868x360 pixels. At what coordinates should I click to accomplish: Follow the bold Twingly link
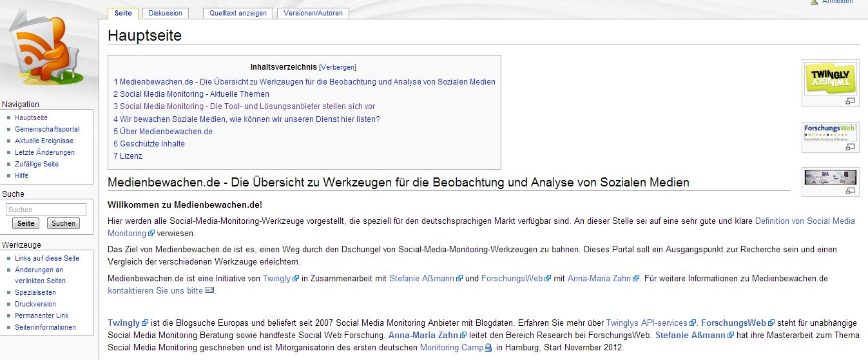[x=128, y=323]
